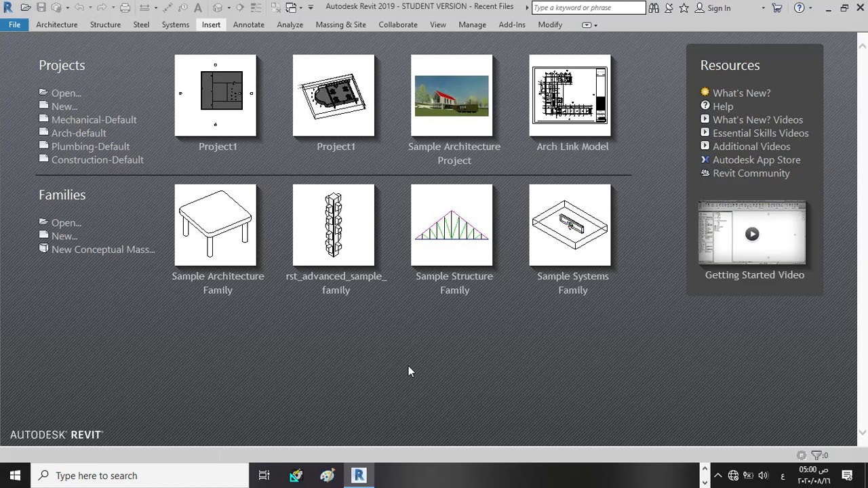
Task: Click the Redo arrow icon
Action: tap(102, 7)
